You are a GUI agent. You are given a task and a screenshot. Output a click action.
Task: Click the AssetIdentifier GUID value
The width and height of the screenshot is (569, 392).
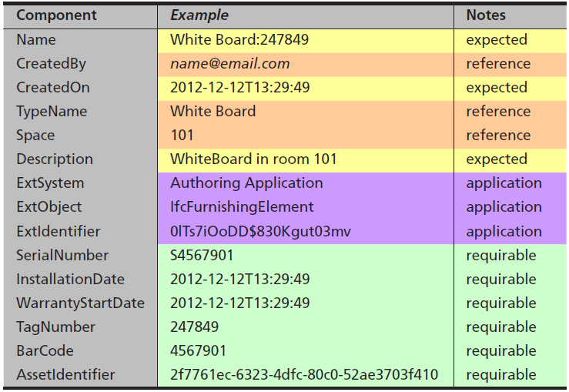point(304,375)
